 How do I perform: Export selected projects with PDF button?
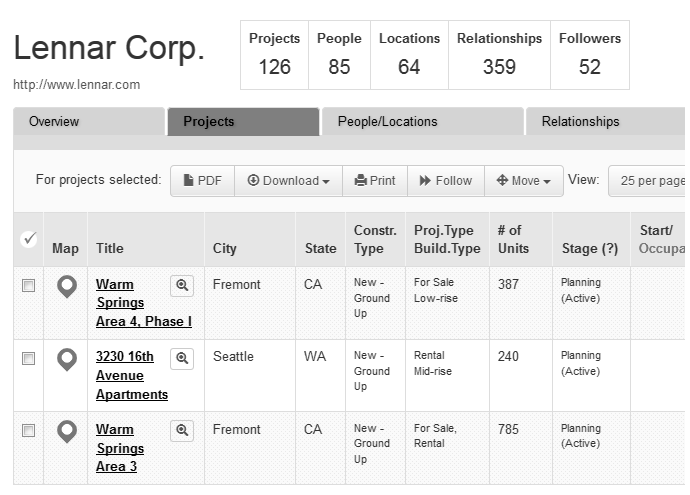coord(203,181)
